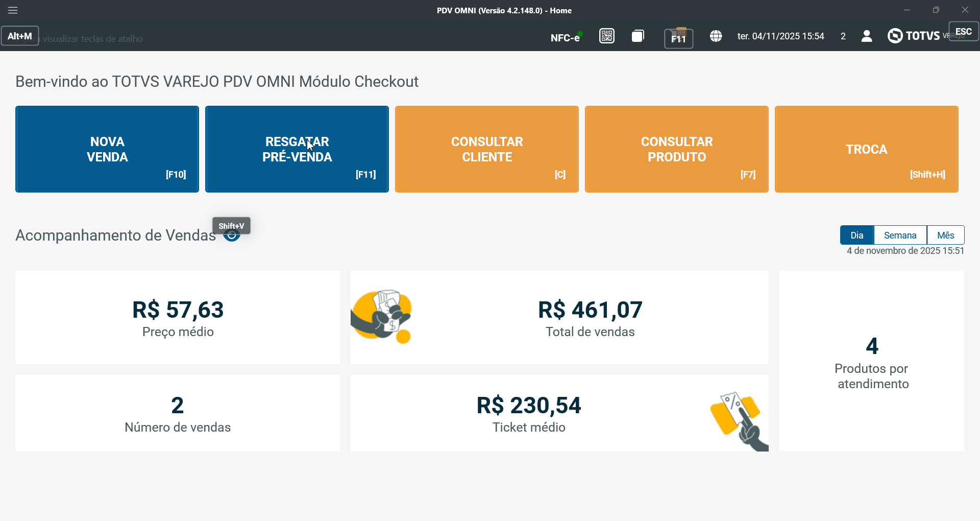Click the NFC-e status indicator

point(566,37)
